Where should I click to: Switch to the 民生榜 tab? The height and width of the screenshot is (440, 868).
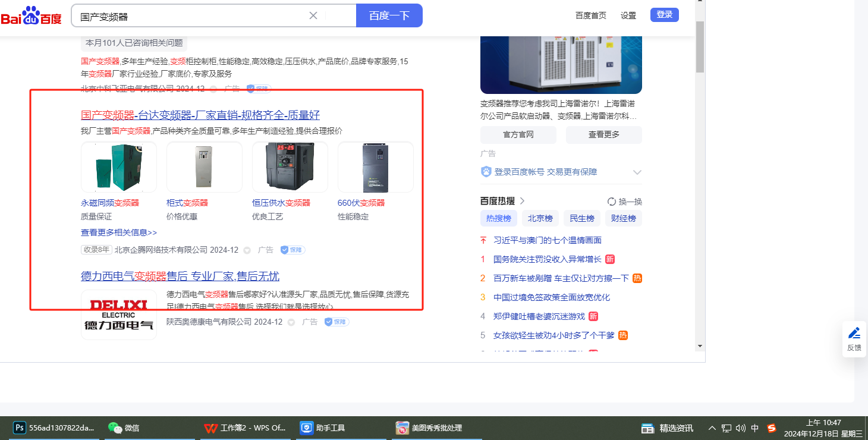click(x=582, y=218)
